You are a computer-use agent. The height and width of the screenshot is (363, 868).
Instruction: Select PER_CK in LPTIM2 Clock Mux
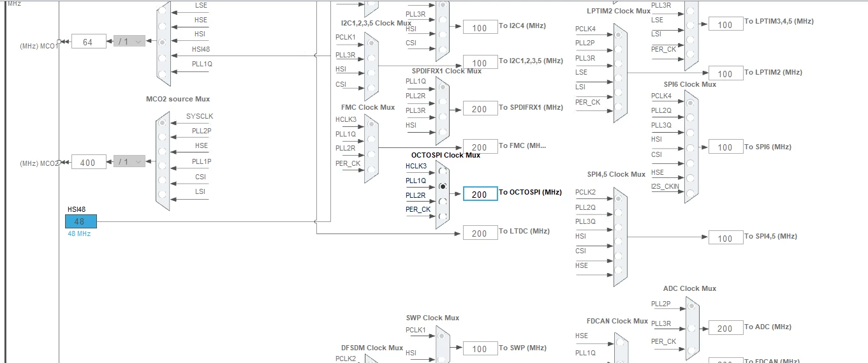click(x=617, y=108)
